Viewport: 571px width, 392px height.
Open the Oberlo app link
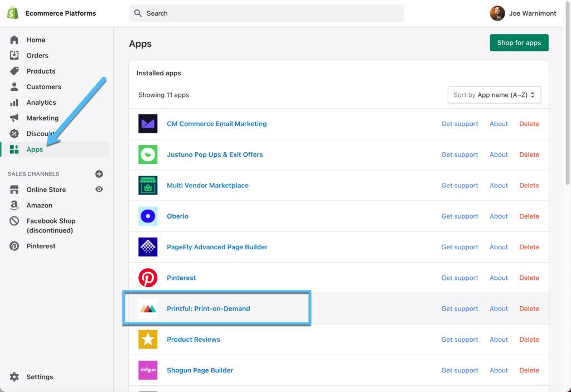coord(178,216)
